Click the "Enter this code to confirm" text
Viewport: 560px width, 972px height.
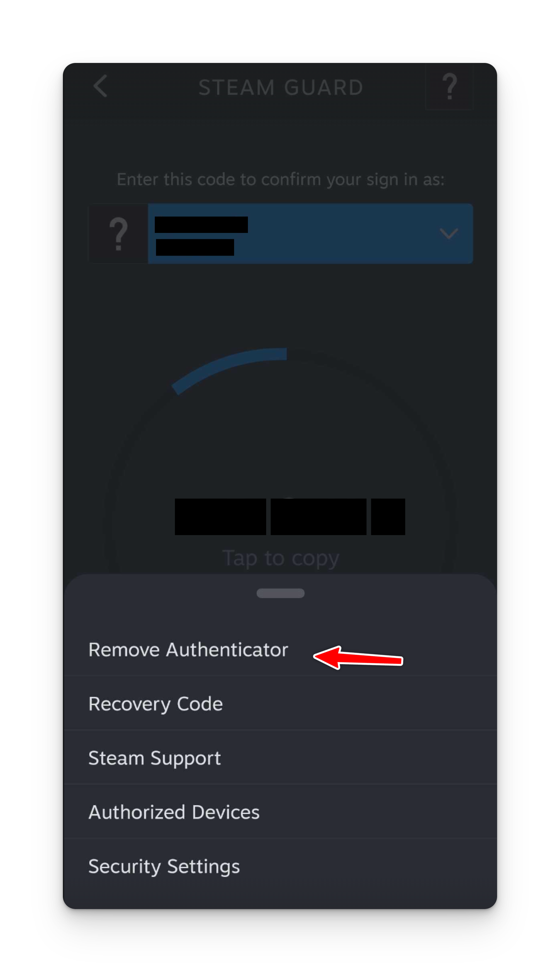pyautogui.click(x=280, y=179)
